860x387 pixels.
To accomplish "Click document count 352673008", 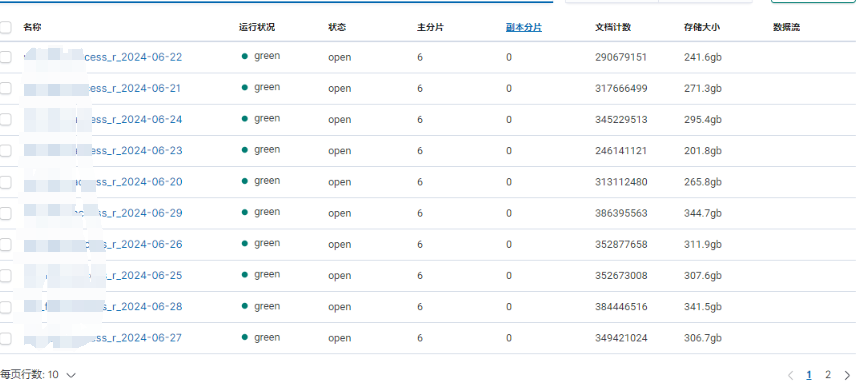I will pos(621,276).
